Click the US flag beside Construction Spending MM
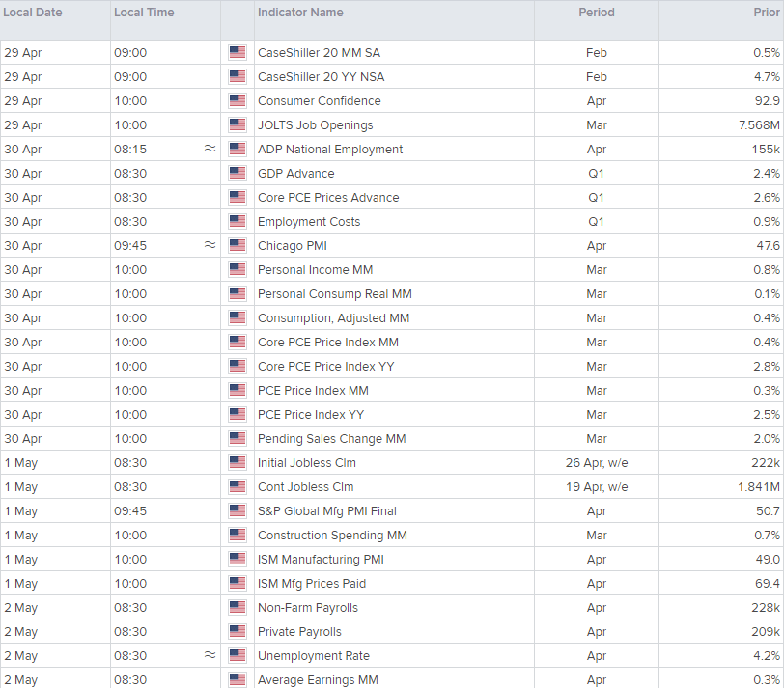This screenshot has height=688, width=784. [x=238, y=536]
